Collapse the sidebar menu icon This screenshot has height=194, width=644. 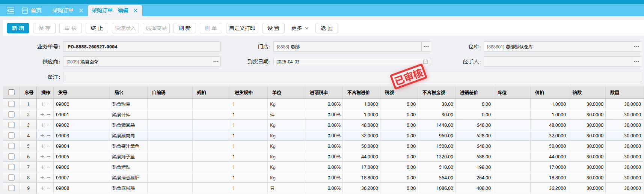point(11,11)
